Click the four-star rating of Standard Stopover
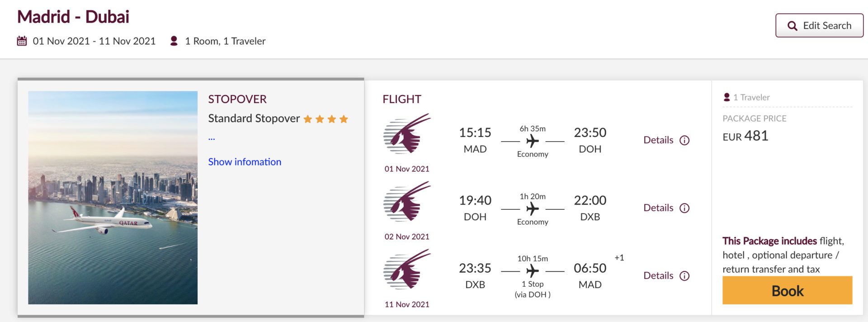 [325, 119]
